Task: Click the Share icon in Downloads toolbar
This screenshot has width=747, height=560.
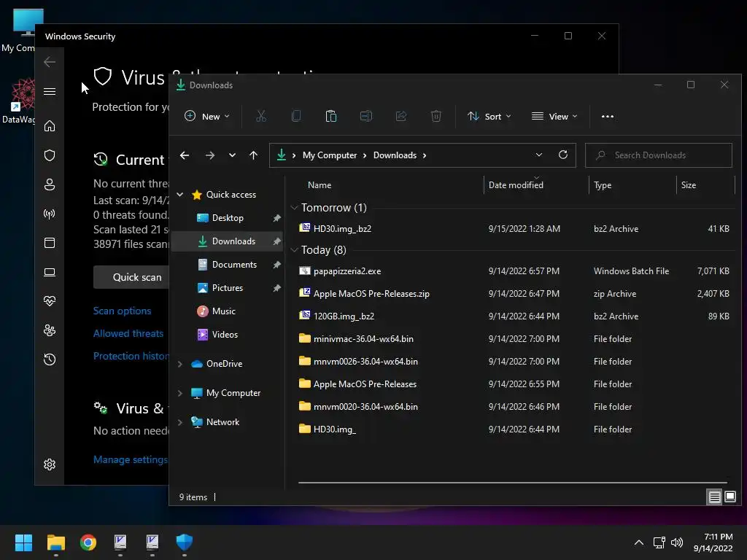Action: [x=401, y=116]
